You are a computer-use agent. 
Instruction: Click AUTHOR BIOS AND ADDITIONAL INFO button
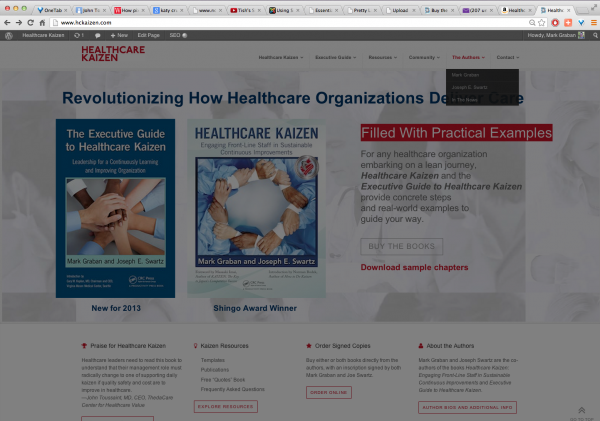pyautogui.click(x=467, y=407)
